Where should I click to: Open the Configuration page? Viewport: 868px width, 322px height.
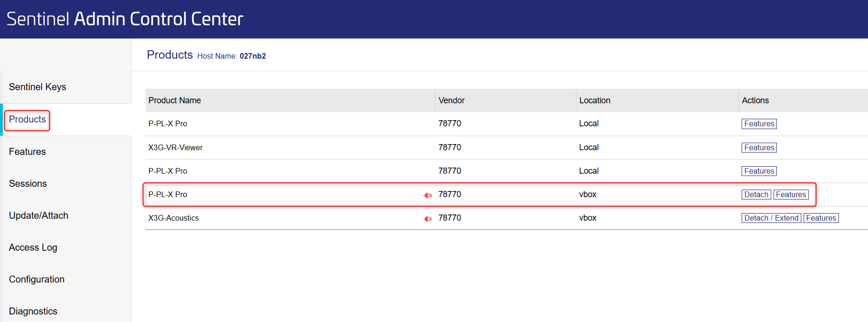[37, 279]
